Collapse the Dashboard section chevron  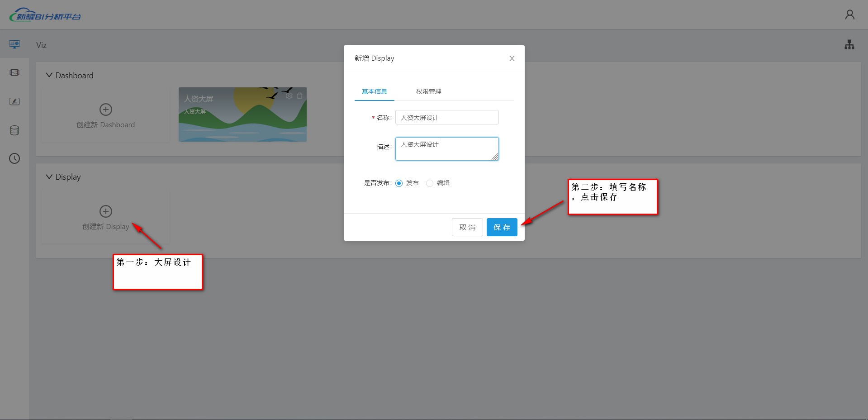49,75
